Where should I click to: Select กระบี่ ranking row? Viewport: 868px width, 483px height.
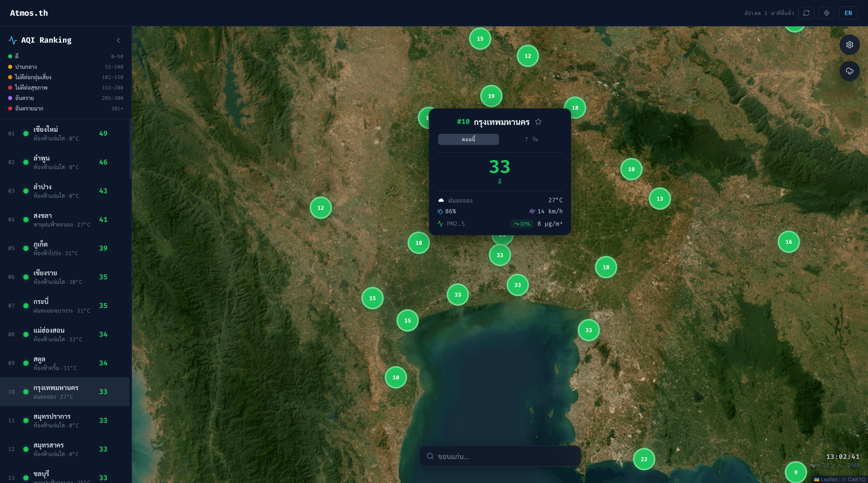coord(65,305)
